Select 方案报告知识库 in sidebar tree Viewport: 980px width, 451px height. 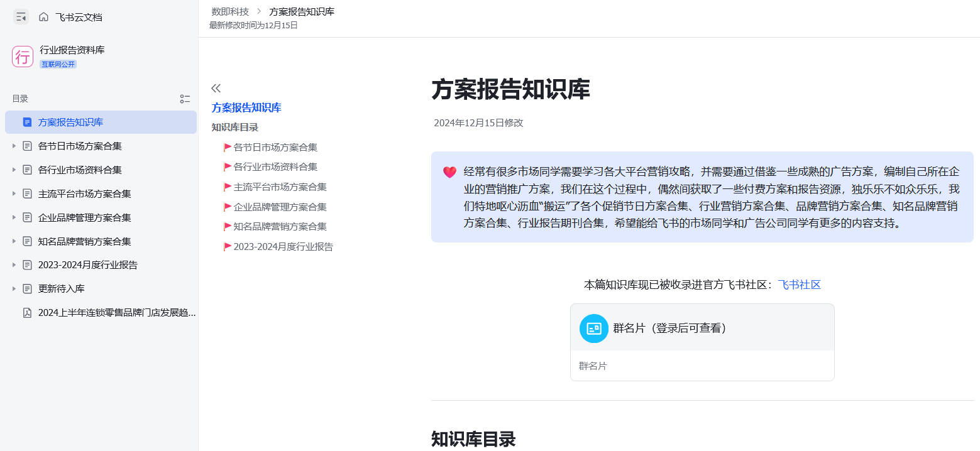(101, 122)
